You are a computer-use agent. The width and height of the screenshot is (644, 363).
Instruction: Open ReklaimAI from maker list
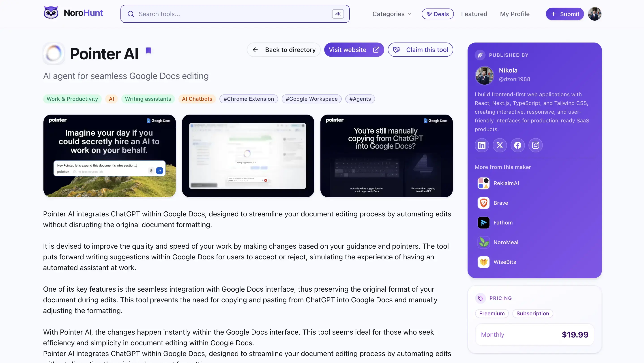point(506,183)
